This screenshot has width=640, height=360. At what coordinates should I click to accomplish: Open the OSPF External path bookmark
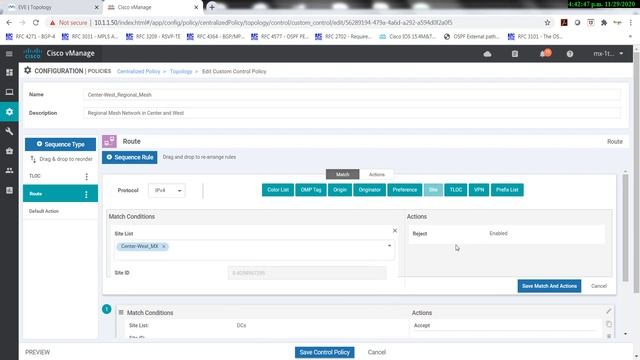[471, 36]
